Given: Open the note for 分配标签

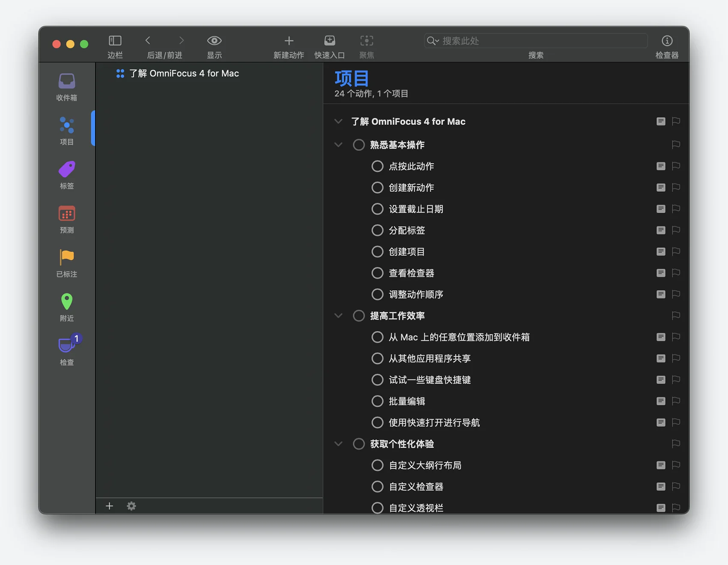Looking at the screenshot, I should click(x=661, y=230).
